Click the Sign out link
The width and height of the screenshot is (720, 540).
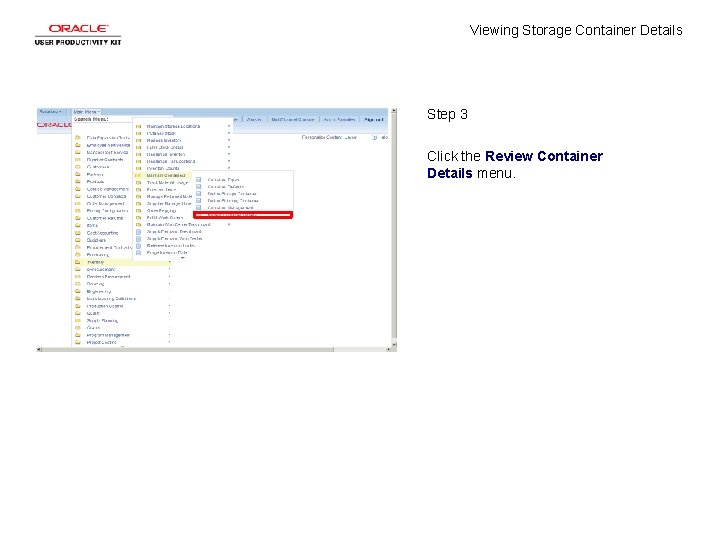click(373, 119)
